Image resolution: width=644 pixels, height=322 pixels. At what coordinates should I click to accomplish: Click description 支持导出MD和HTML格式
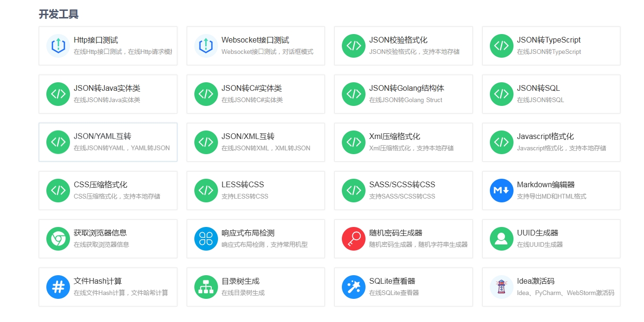(x=551, y=196)
